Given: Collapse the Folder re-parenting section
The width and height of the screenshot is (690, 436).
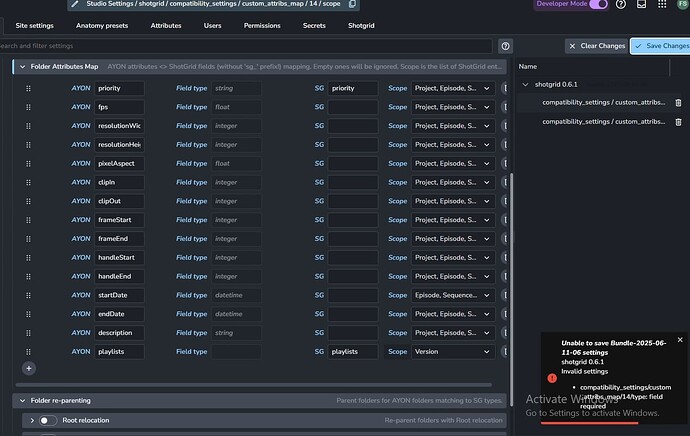Looking at the screenshot, I should click(22, 401).
